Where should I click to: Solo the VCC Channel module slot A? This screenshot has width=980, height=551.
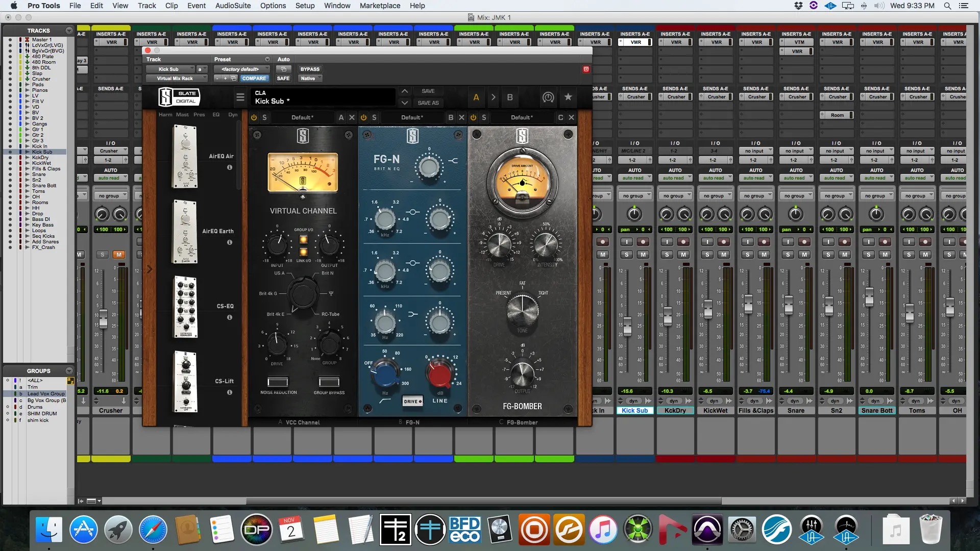pyautogui.click(x=264, y=117)
